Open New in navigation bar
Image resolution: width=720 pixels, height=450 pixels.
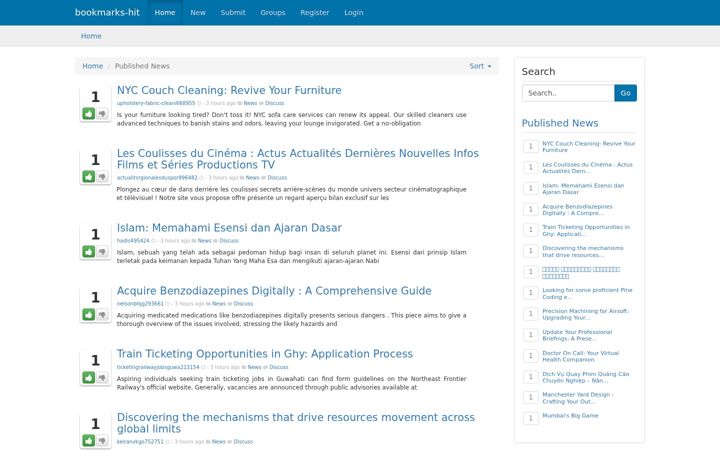coord(198,12)
